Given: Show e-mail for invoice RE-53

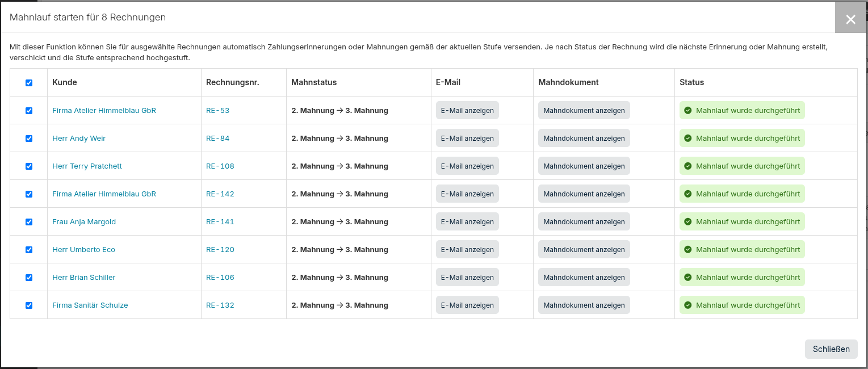Looking at the screenshot, I should click(x=467, y=111).
